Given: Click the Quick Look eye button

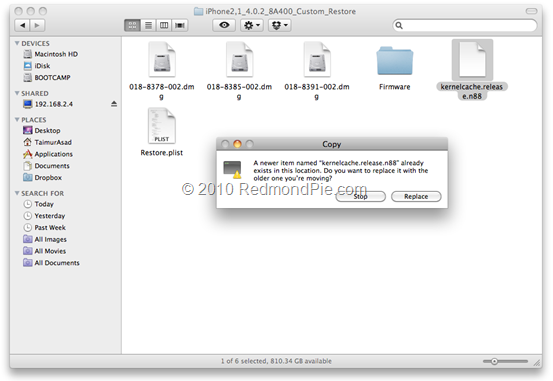Looking at the screenshot, I should (x=224, y=25).
